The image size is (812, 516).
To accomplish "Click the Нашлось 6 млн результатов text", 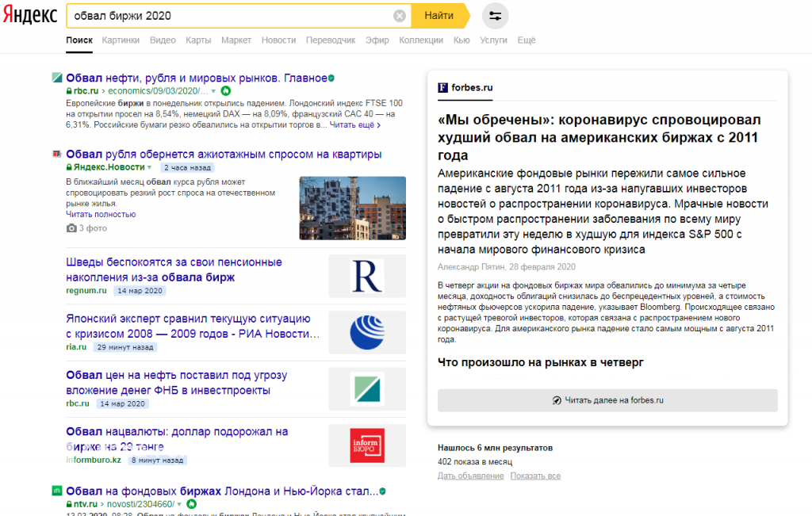I will point(495,448).
